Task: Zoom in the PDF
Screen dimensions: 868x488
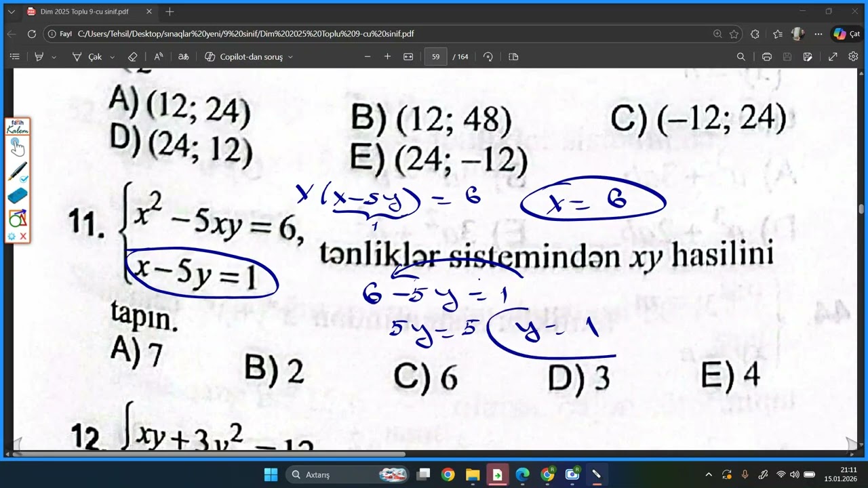Action: 387,57
